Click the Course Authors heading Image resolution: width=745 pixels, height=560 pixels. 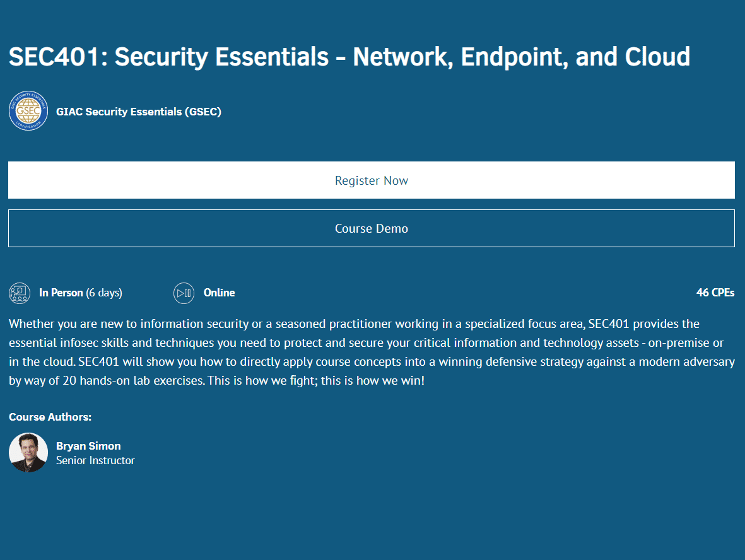[50, 417]
